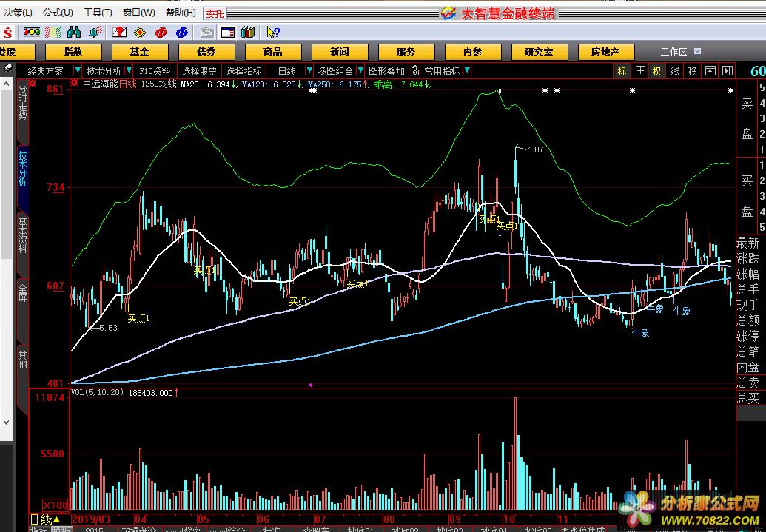
Task: Expand the 日线 period dropdown arrow
Action: click(x=309, y=71)
